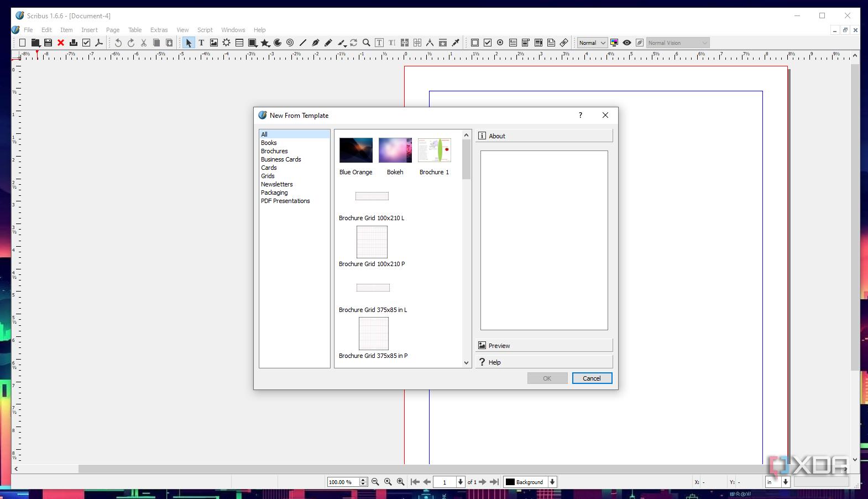This screenshot has height=499, width=868.
Task: Insert a PDF Radio Button
Action: (500, 43)
